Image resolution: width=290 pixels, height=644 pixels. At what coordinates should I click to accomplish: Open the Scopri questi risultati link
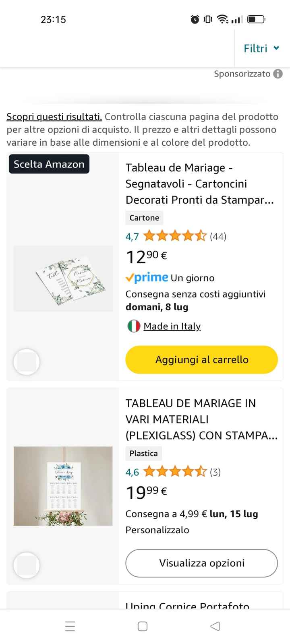[54, 117]
